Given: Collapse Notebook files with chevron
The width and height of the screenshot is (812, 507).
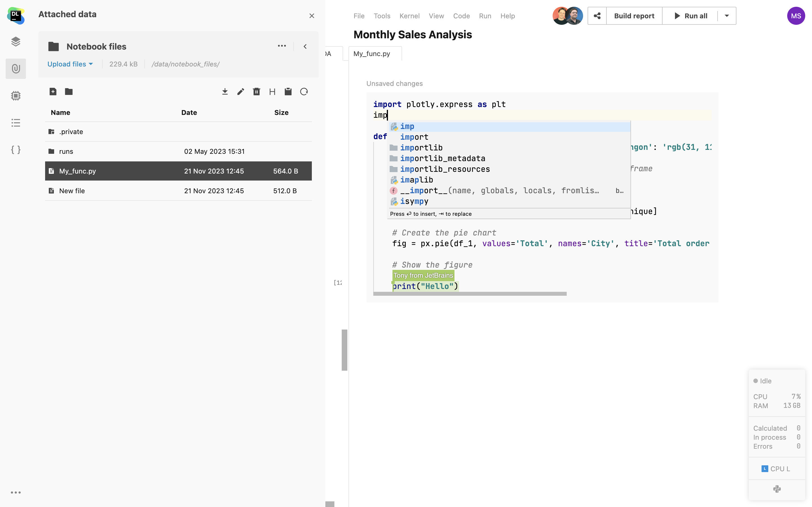Looking at the screenshot, I should [x=305, y=46].
